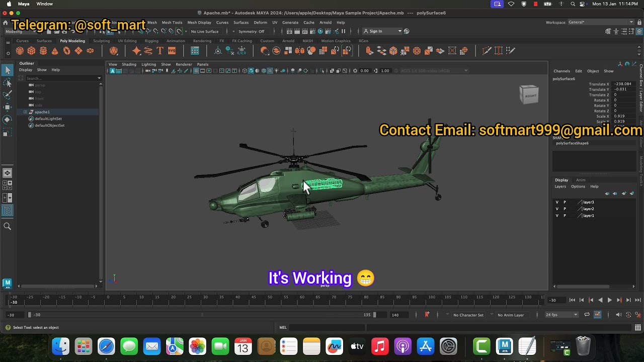Image resolution: width=644 pixels, height=362 pixels.
Task: Toggle layer3 playback P box
Action: [x=565, y=202]
